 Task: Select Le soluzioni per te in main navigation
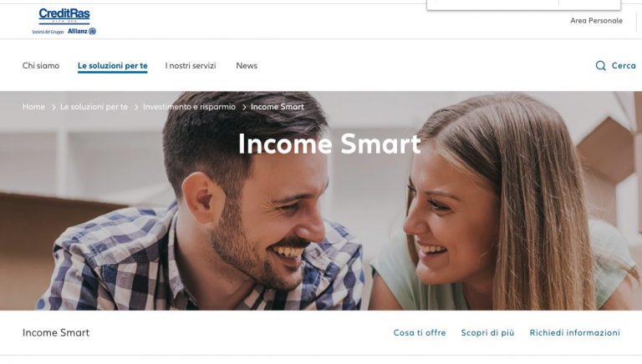coord(113,66)
